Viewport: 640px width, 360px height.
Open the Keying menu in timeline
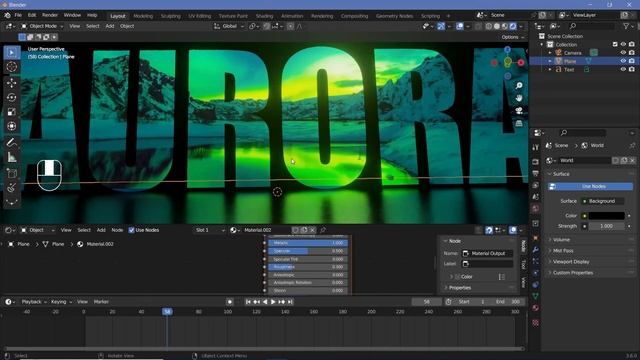(61, 302)
